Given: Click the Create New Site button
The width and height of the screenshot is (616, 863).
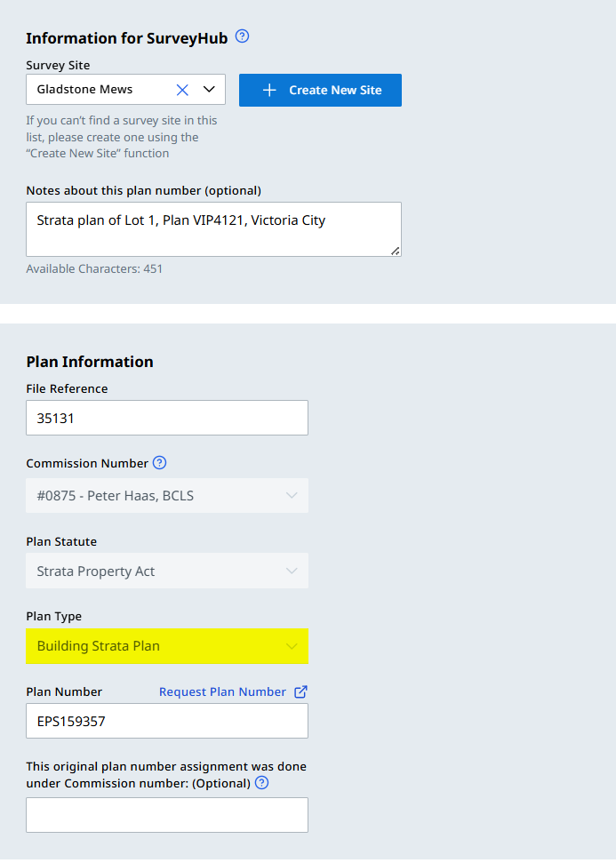Looking at the screenshot, I should coord(320,90).
